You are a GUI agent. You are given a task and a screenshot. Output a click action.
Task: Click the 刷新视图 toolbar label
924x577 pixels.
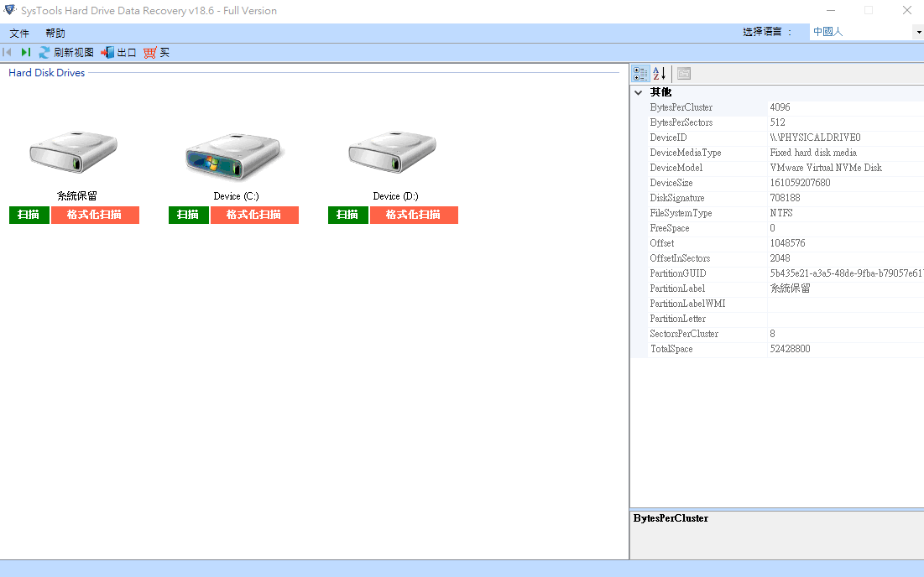74,52
